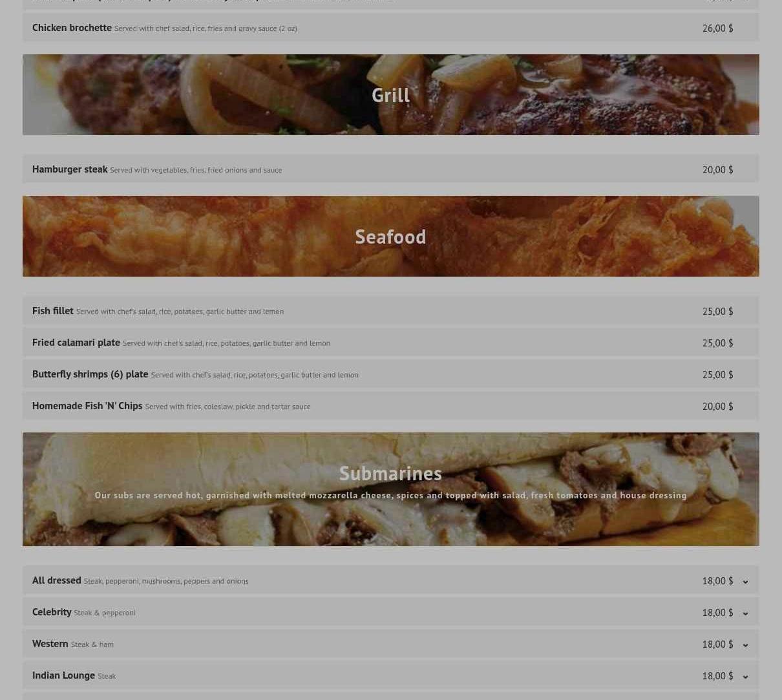Pick the Indian Lounge steak sub
The image size is (782, 700).
(390, 675)
